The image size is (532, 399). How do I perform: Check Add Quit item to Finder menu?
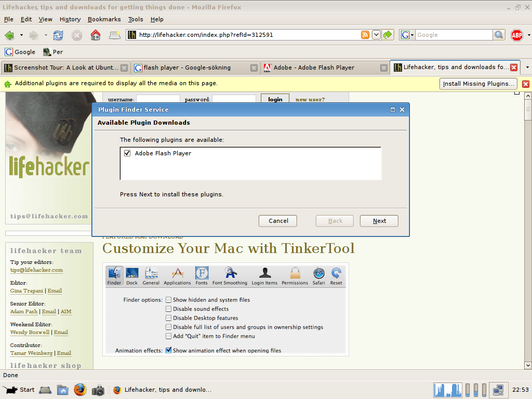pos(168,336)
